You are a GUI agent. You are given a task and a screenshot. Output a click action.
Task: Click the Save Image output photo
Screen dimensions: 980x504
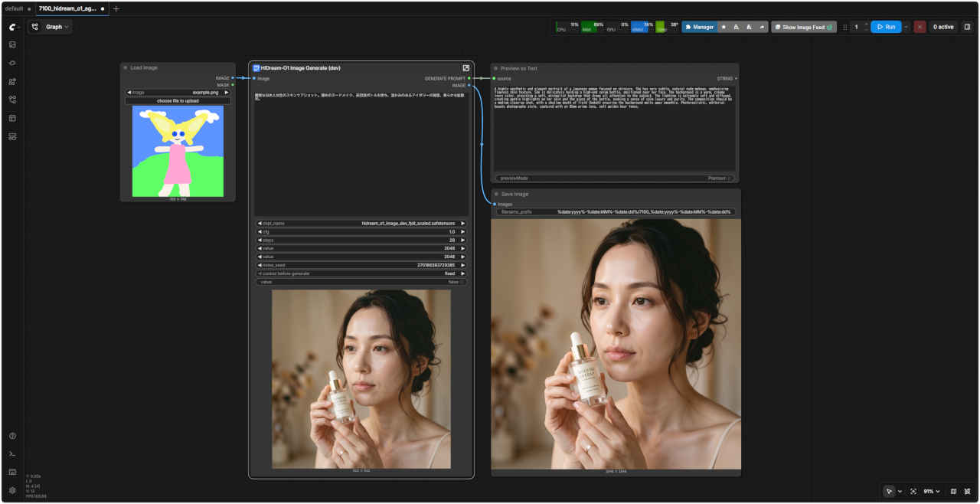point(616,344)
